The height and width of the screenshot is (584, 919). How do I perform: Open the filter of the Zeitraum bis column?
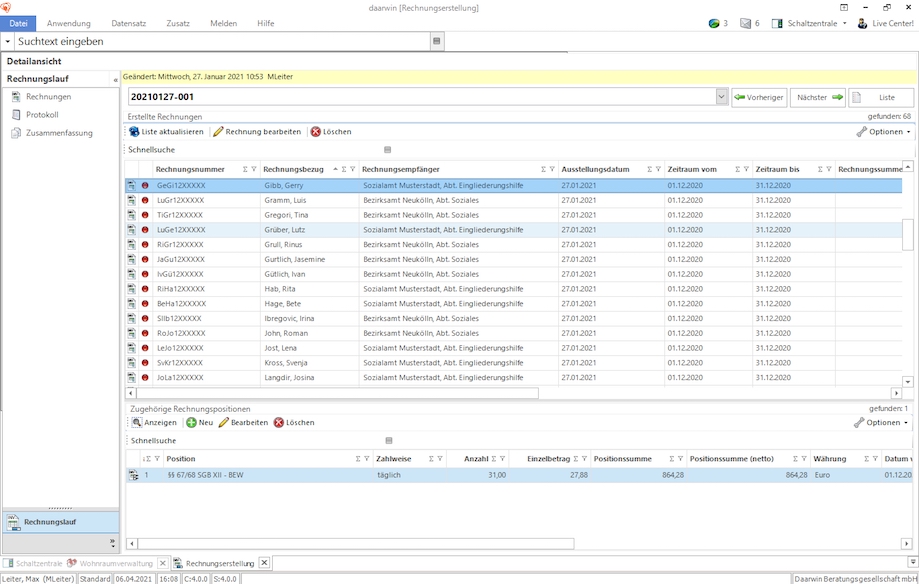pos(829,169)
